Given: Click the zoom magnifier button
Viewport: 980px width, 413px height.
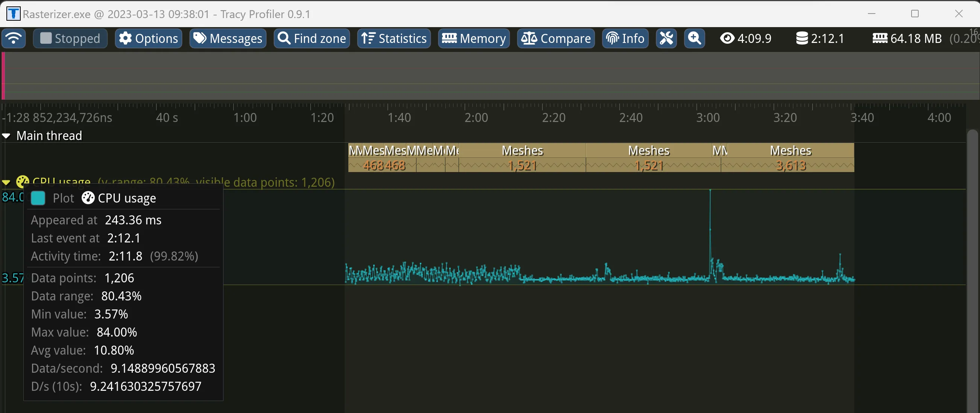Looking at the screenshot, I should (694, 38).
